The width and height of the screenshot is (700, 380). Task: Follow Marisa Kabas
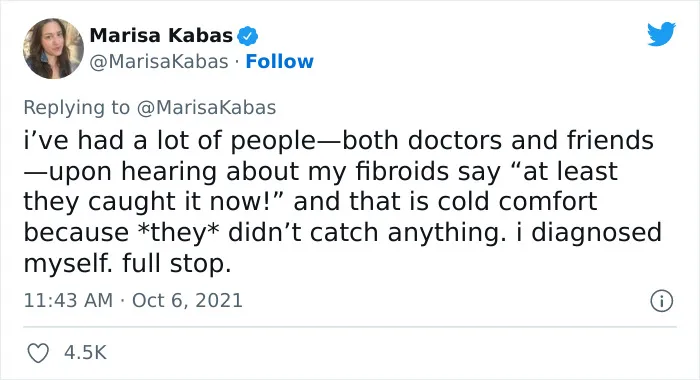pos(279,62)
